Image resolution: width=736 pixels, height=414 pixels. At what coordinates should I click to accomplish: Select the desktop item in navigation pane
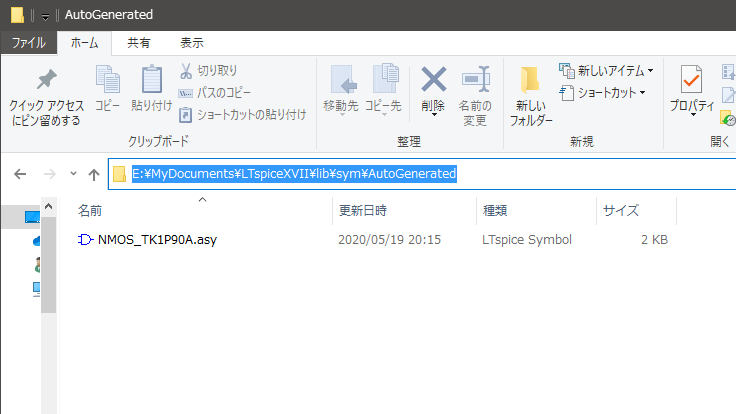(32, 217)
